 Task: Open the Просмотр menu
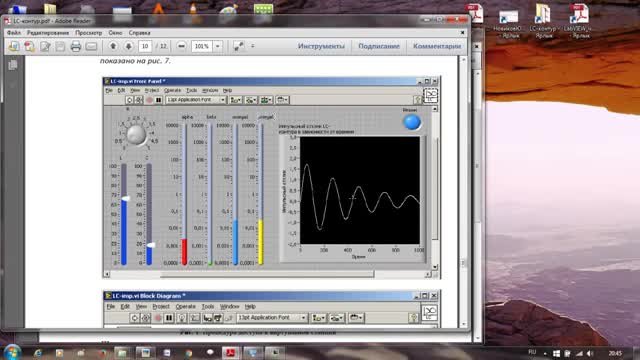point(89,33)
